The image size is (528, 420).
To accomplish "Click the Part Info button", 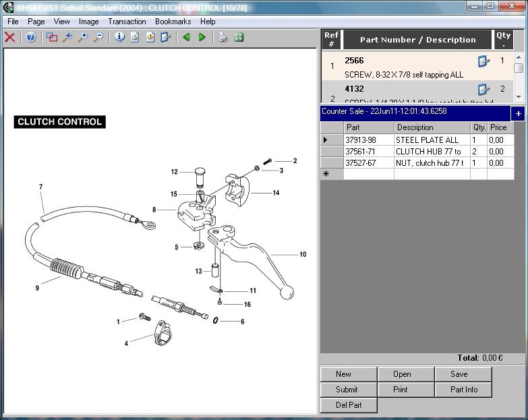I will click(x=463, y=390).
